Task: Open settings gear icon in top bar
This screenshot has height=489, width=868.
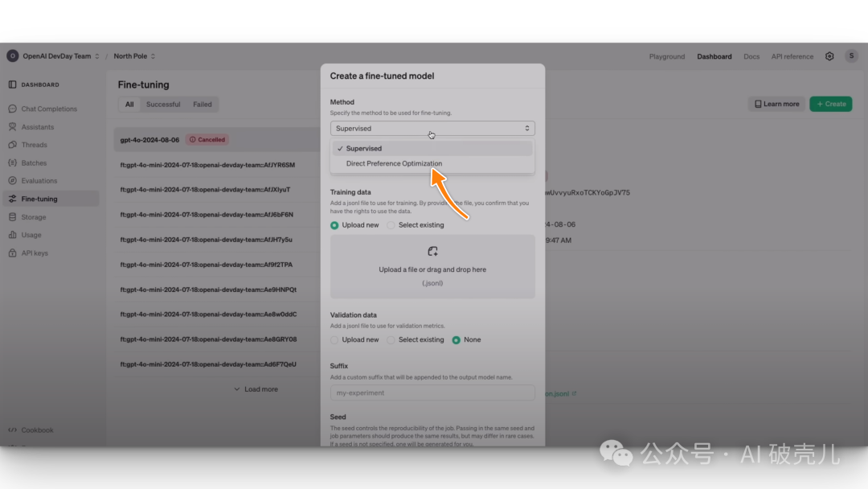Action: pos(829,56)
